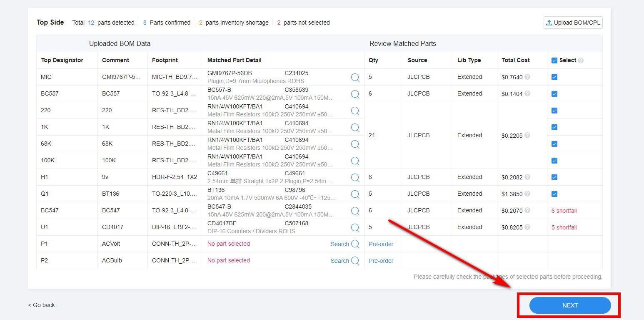Click the Go back link
This screenshot has width=644, height=320.
point(42,305)
